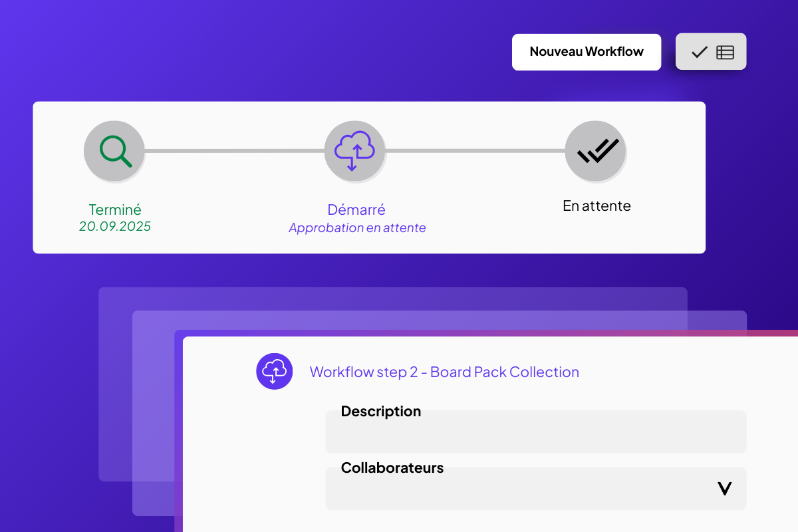Click the Approbation en attente text

[357, 228]
